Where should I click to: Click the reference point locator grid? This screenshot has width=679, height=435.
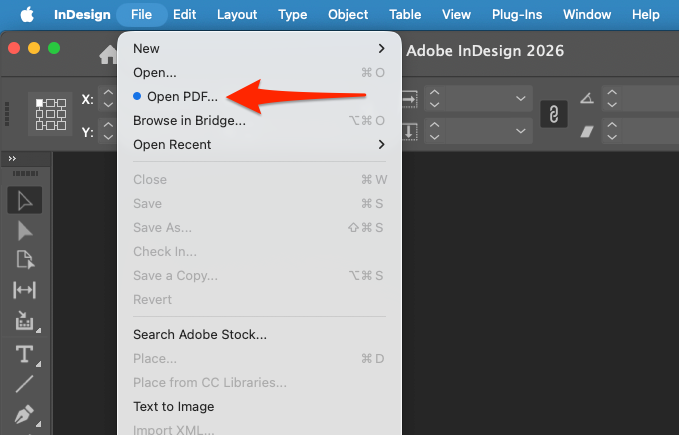tap(50, 115)
